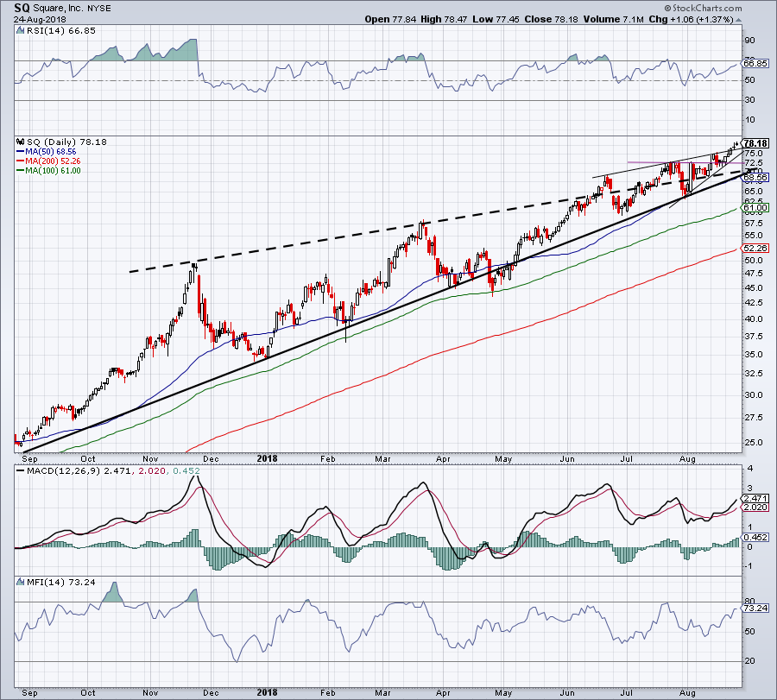Click the 52.26 MA200 price tag
The width and height of the screenshot is (777, 700).
[x=755, y=248]
